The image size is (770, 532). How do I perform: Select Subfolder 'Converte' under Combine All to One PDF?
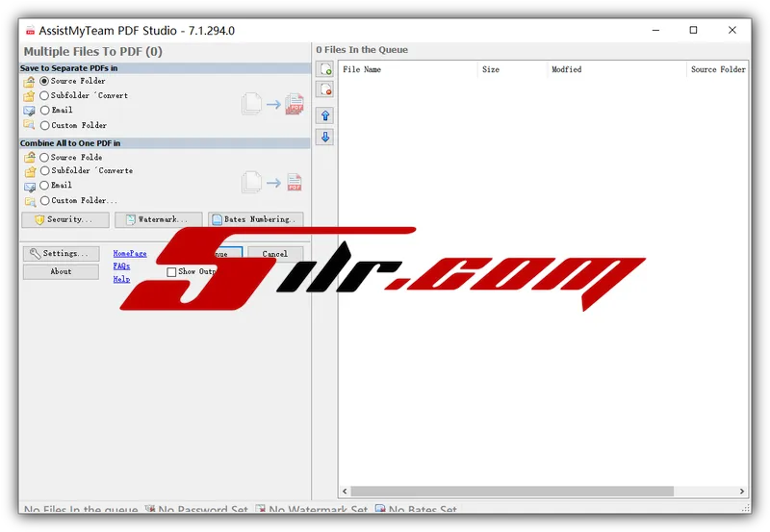(86, 171)
